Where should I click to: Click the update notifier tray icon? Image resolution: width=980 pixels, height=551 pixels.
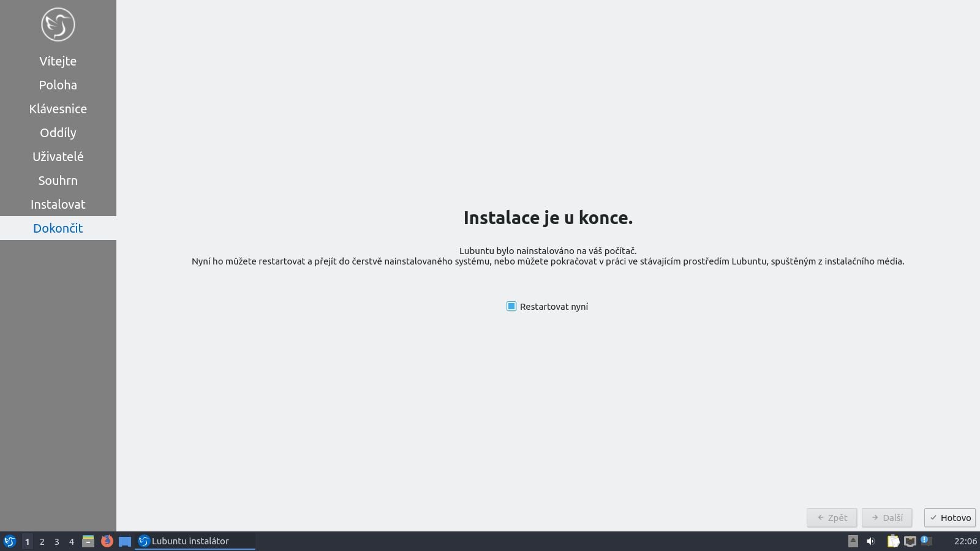pyautogui.click(x=926, y=541)
